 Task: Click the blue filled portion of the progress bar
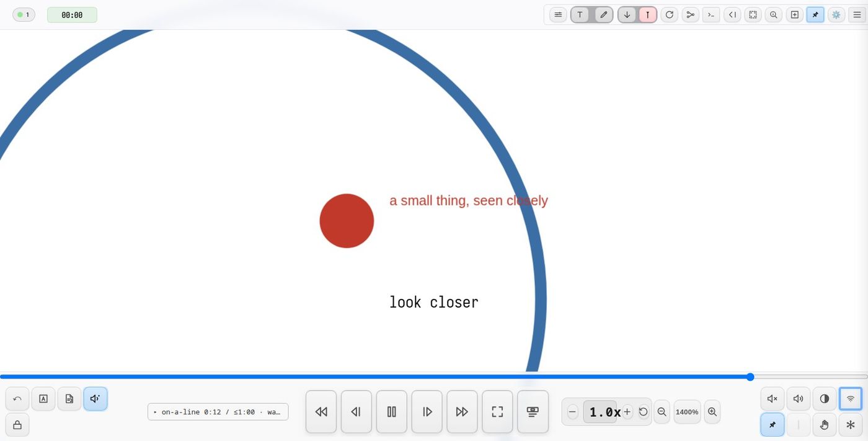[375, 376]
